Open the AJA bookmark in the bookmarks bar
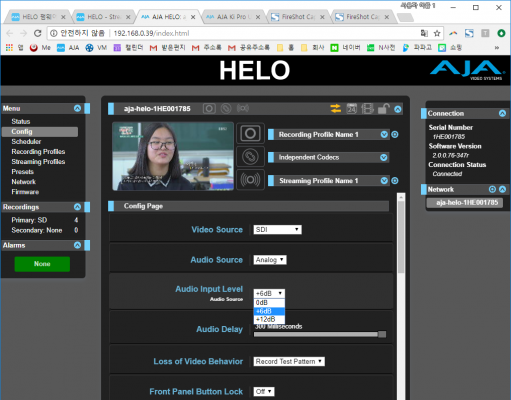This screenshot has height=400, width=511. (68, 48)
